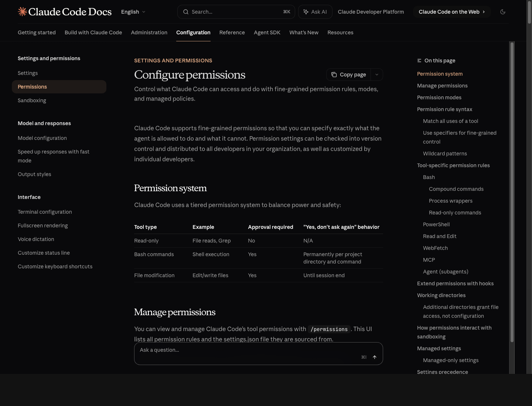
Task: Click the magnifier icon in the search box
Action: [186, 12]
